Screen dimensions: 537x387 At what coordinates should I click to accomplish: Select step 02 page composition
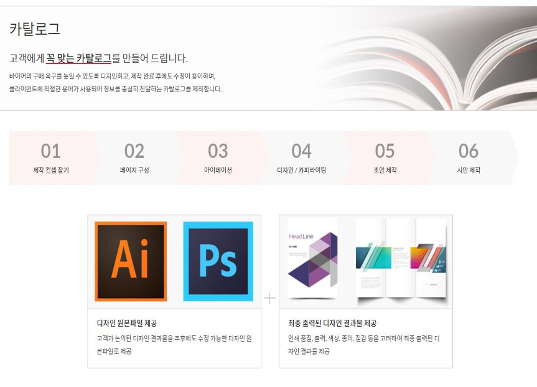[134, 158]
